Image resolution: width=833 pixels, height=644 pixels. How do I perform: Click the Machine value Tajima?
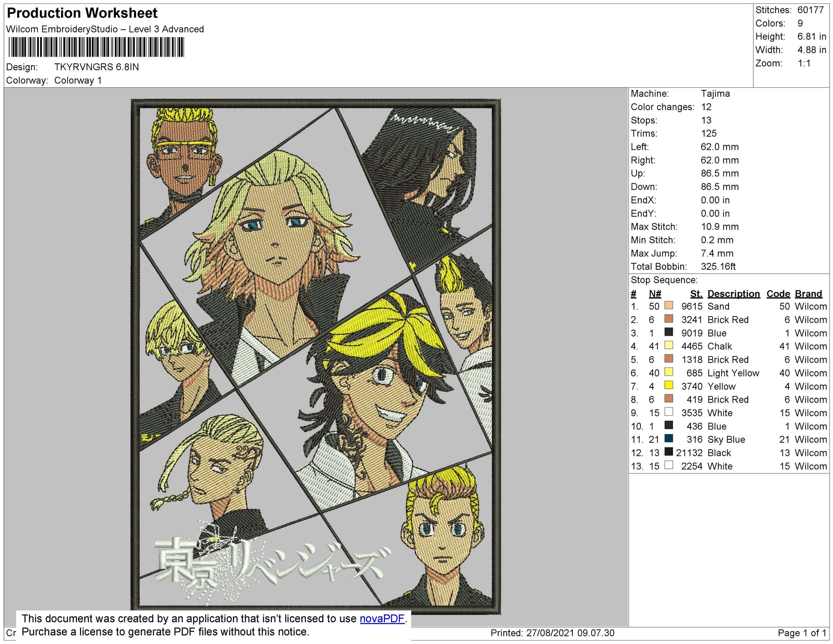[715, 93]
